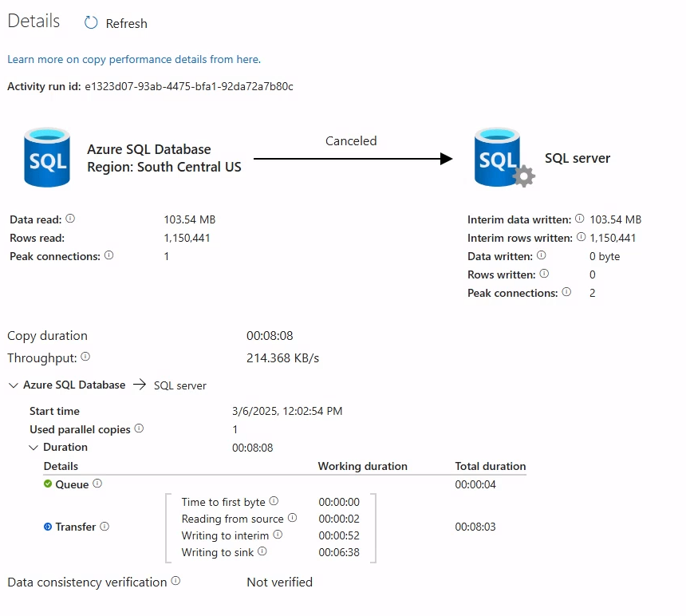
Task: Click the Canceled status label
Action: tap(351, 141)
